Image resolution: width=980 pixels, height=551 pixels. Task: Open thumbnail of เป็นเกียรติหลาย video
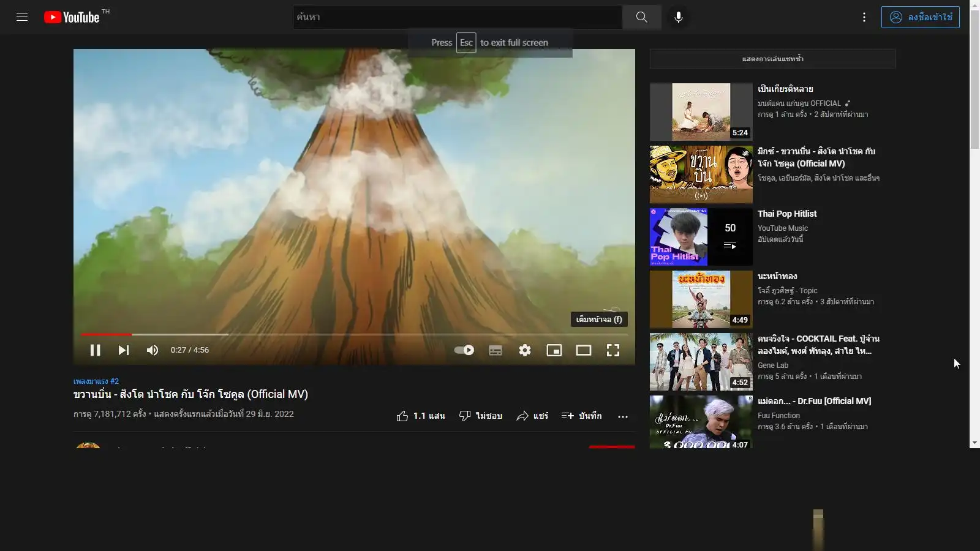click(701, 112)
